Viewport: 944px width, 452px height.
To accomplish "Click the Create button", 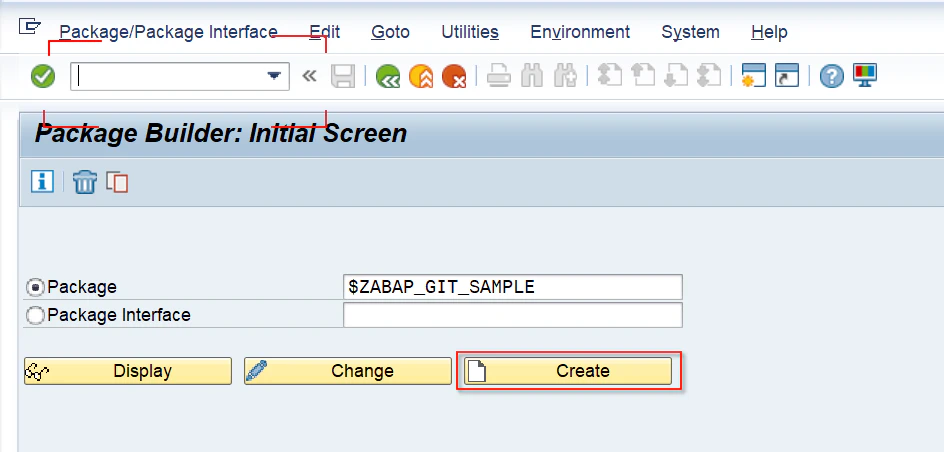I will click(x=568, y=371).
